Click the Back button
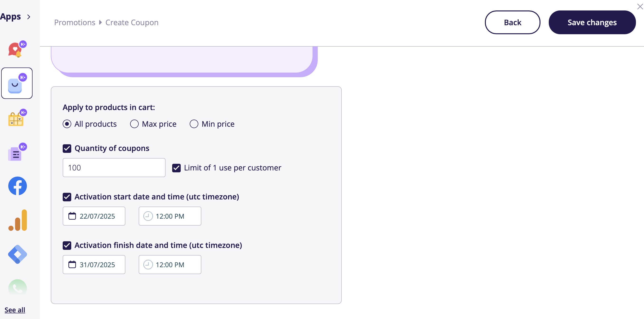This screenshot has width=644, height=319. [x=512, y=23]
